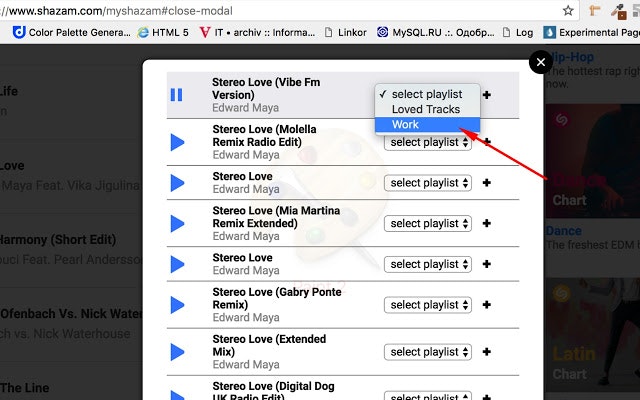Choose Loved Tracks in the dropdown list
The image size is (640, 400).
pyautogui.click(x=427, y=109)
